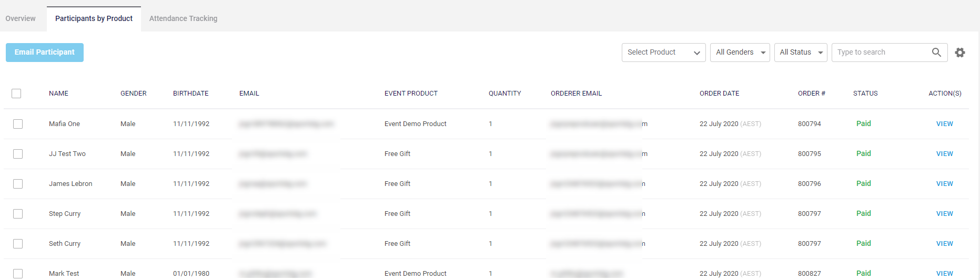The height and width of the screenshot is (280, 980).
Task: Click the search magnifier icon
Action: click(936, 52)
